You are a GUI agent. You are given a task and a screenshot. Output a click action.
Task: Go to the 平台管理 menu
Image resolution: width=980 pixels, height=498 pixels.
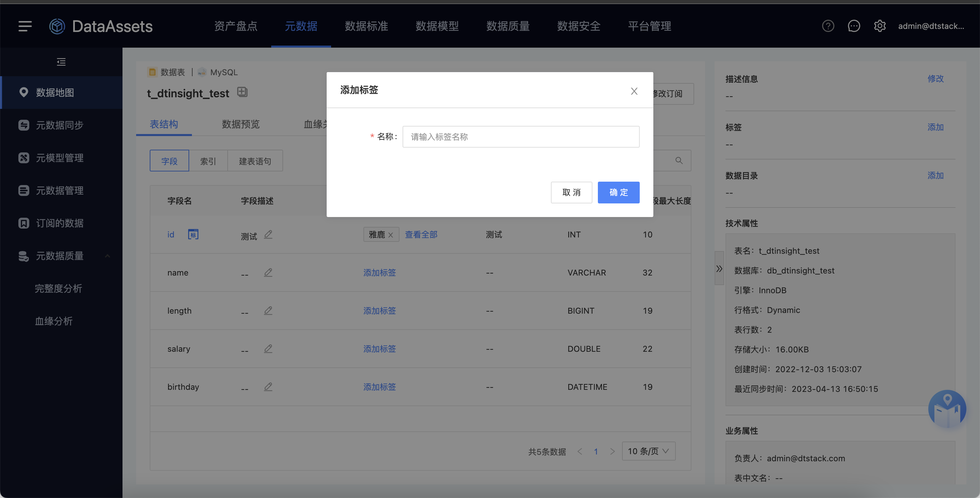[649, 26]
